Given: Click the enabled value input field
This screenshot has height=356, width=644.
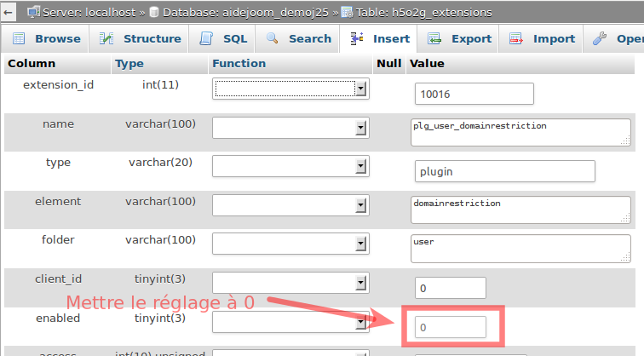Looking at the screenshot, I should click(450, 326).
